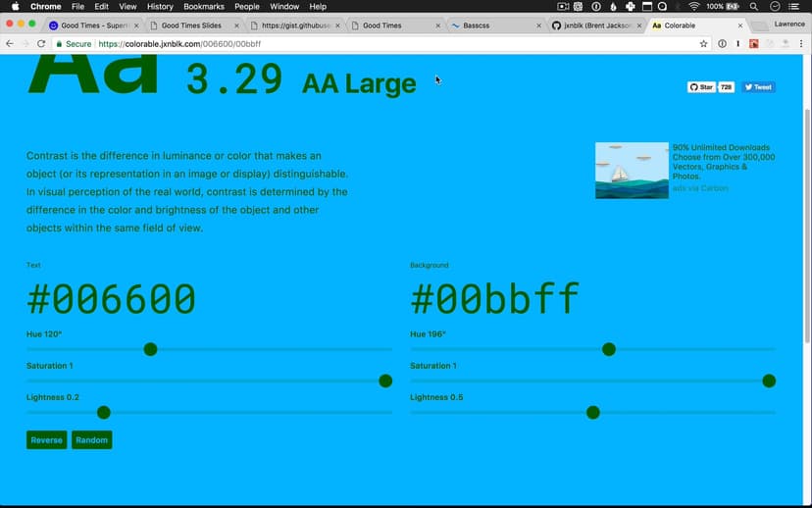Screen dimensions: 812x508
Task: Click the GitHub Star button
Action: (x=701, y=87)
